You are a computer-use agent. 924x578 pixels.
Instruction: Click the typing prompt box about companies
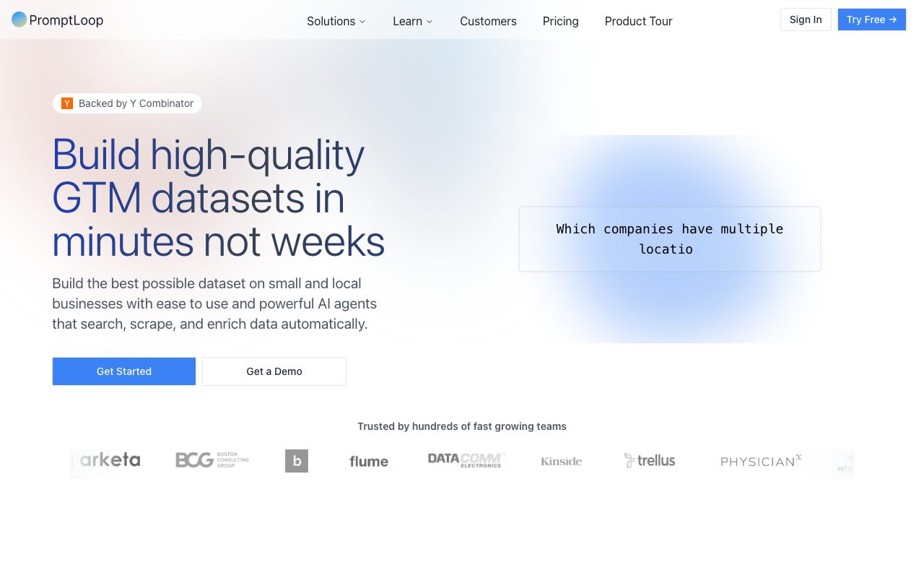pyautogui.click(x=670, y=239)
